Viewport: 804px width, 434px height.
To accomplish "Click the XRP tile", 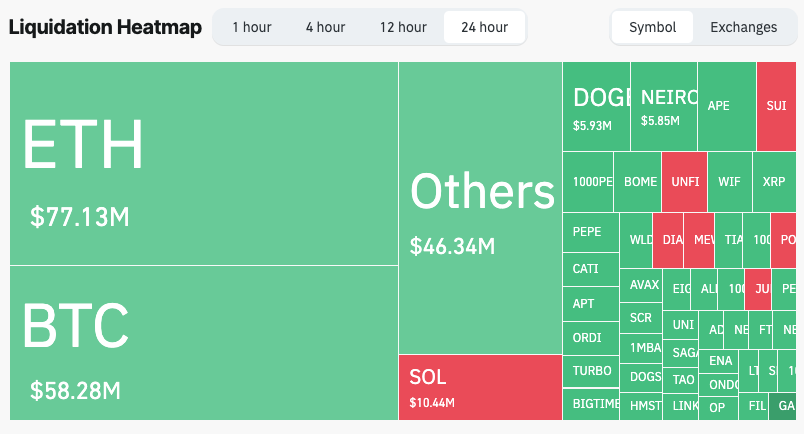I will (774, 182).
